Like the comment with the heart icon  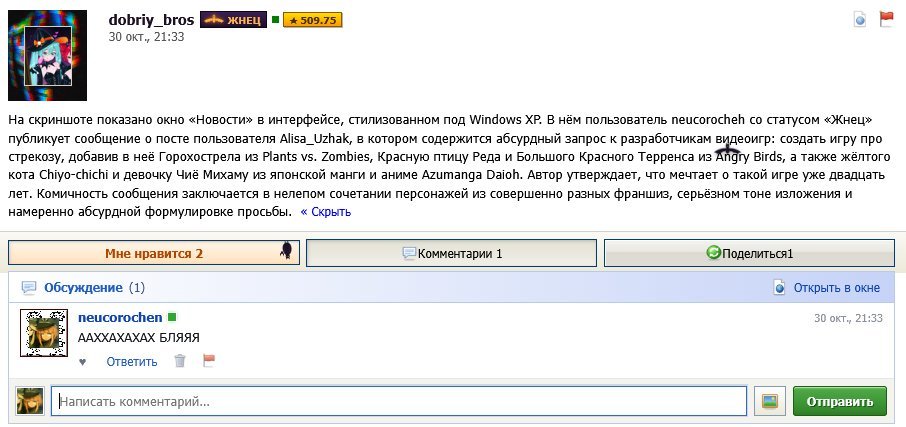point(83,362)
